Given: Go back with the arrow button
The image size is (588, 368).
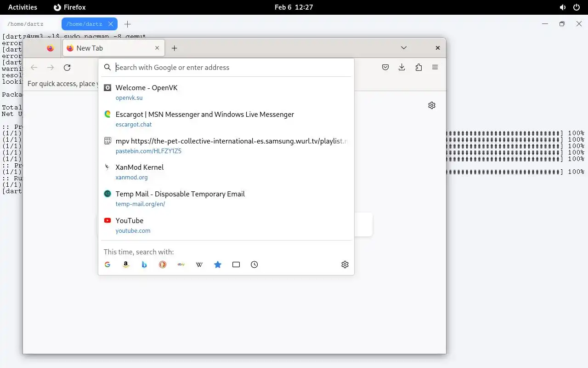Looking at the screenshot, I should (34, 68).
